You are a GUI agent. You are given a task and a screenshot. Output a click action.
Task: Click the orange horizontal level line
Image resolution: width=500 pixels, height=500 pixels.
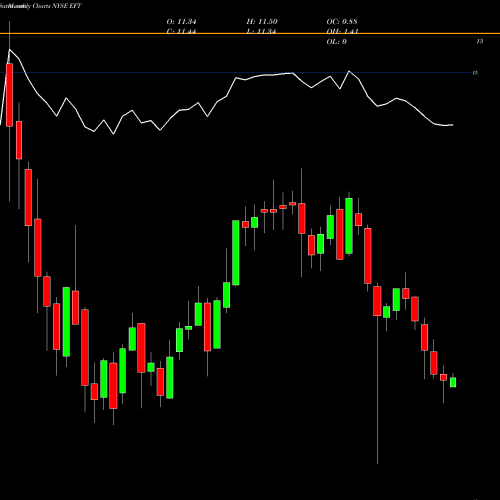coord(250,33)
